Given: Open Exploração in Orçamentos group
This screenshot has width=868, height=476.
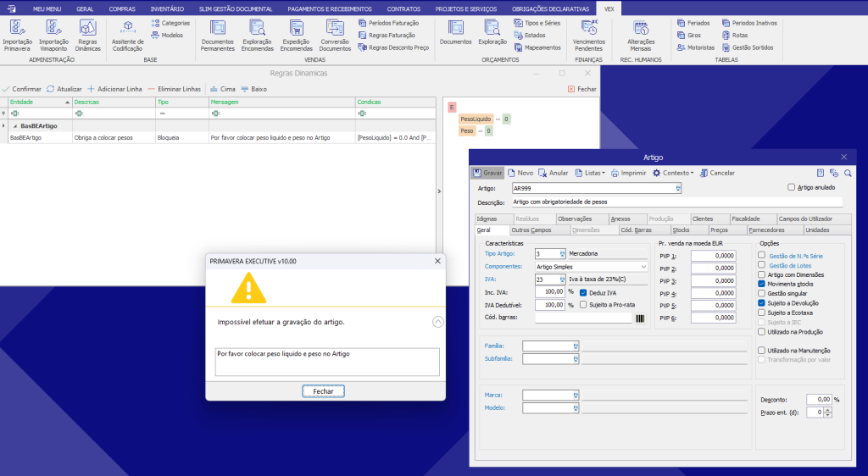Looking at the screenshot, I should pos(492,33).
